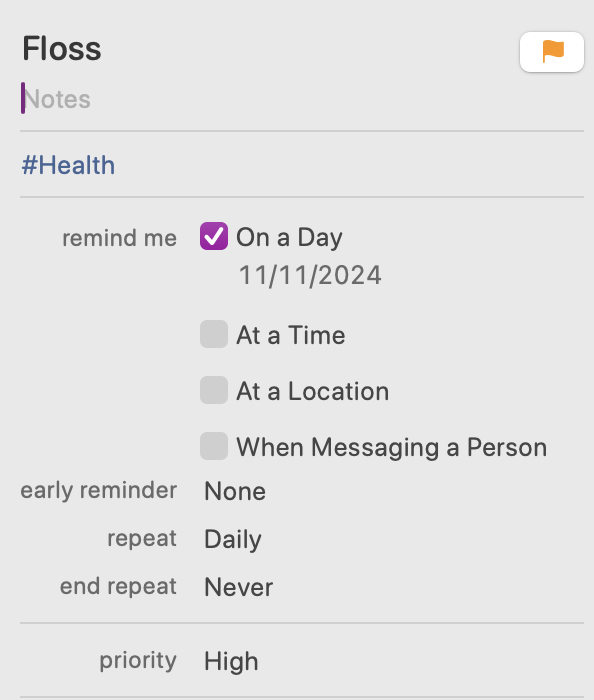
Task: Click the On a Day label
Action: (289, 237)
